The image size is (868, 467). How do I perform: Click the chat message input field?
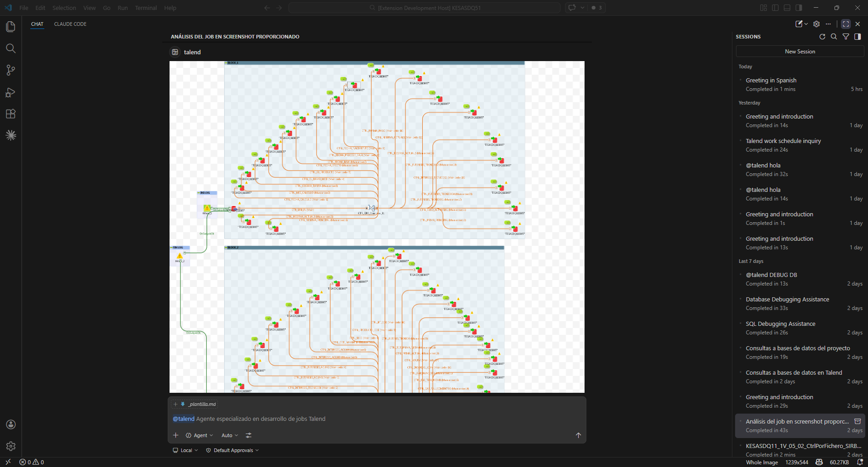pos(377,419)
